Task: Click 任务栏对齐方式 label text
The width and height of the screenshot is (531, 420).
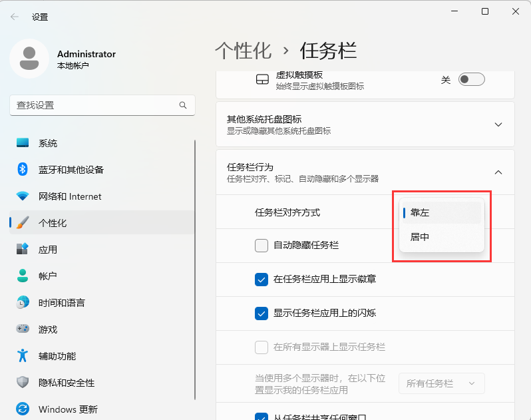Action: click(287, 212)
